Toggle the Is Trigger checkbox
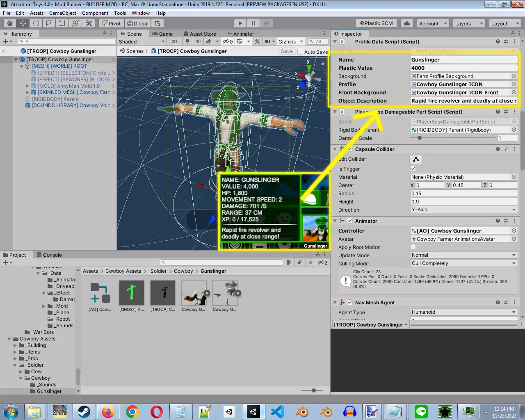Screen dimensions: 525x420 pyautogui.click(x=413, y=169)
